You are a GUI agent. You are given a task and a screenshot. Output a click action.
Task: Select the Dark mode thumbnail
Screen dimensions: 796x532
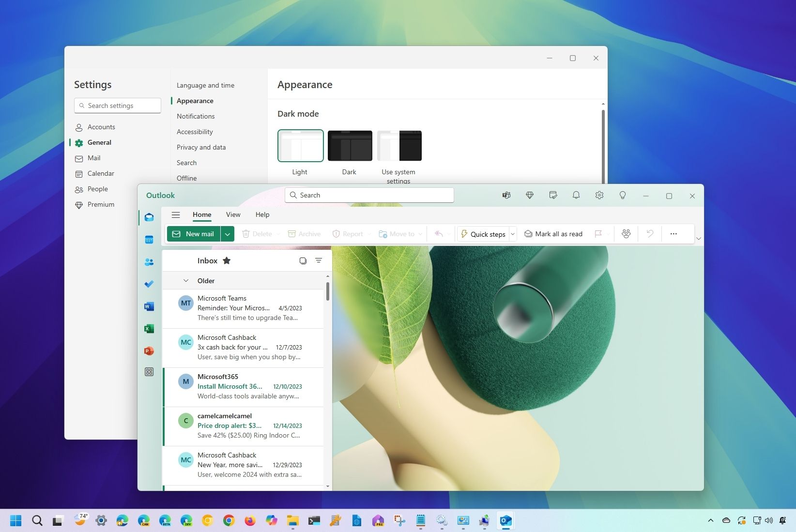coord(350,145)
